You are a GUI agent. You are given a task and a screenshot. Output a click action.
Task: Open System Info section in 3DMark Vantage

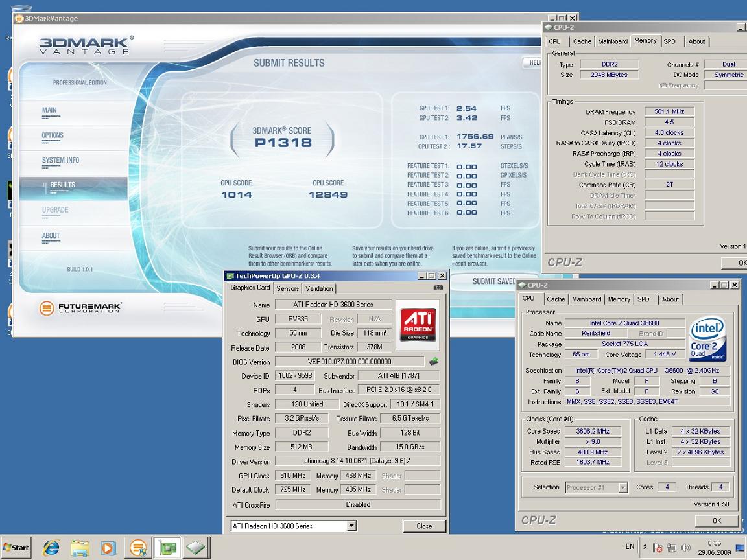click(x=60, y=161)
